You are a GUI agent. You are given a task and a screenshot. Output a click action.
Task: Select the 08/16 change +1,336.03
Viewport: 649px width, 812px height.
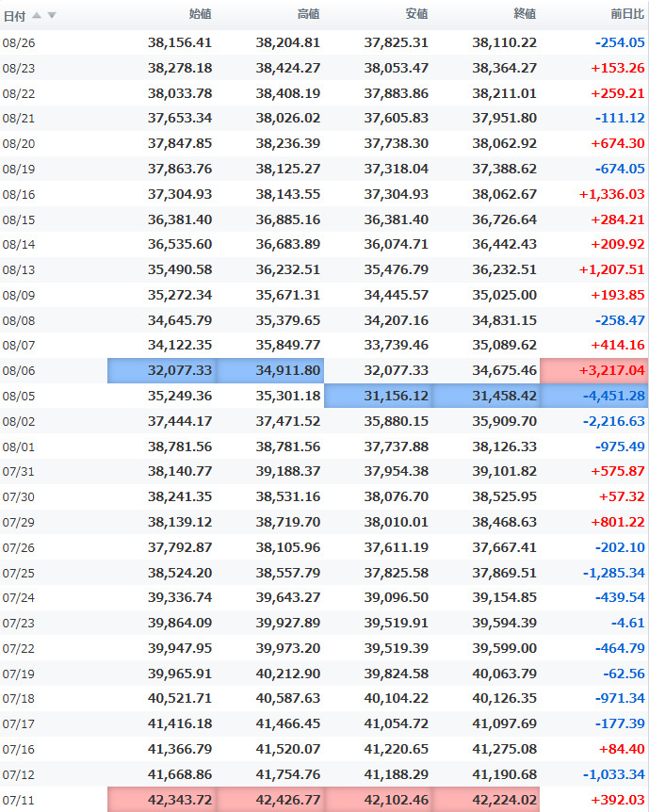point(611,194)
